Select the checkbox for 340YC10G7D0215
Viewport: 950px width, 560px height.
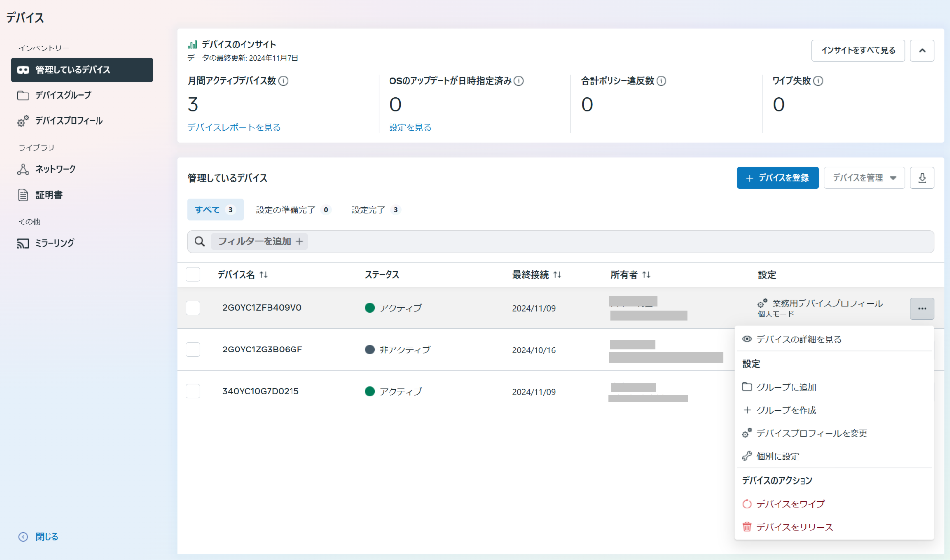193,391
